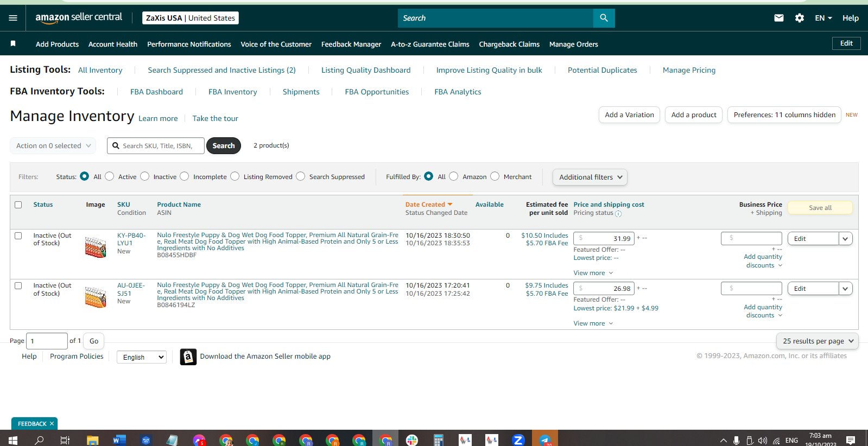
Task: Open the messages envelope icon
Action: pyautogui.click(x=779, y=18)
